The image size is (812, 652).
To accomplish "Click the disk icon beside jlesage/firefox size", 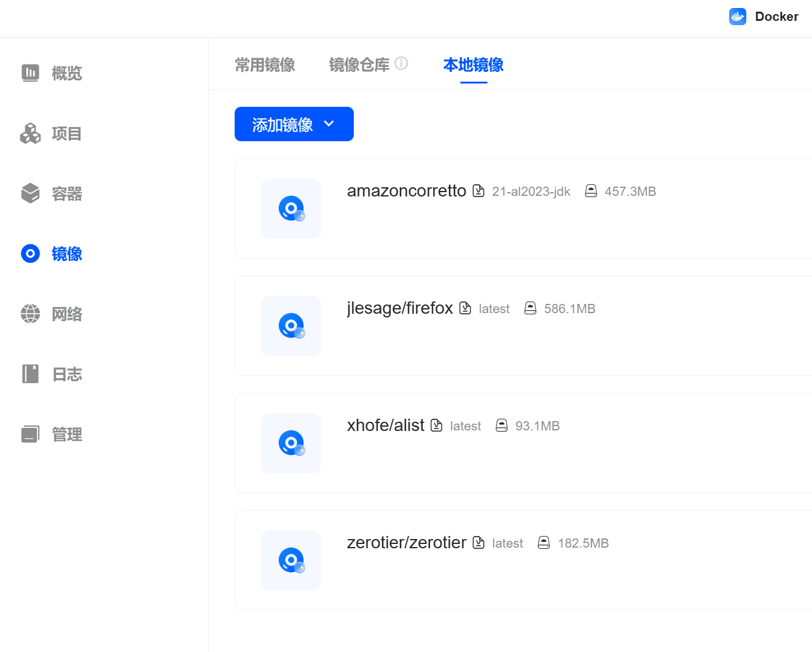I will (x=530, y=308).
